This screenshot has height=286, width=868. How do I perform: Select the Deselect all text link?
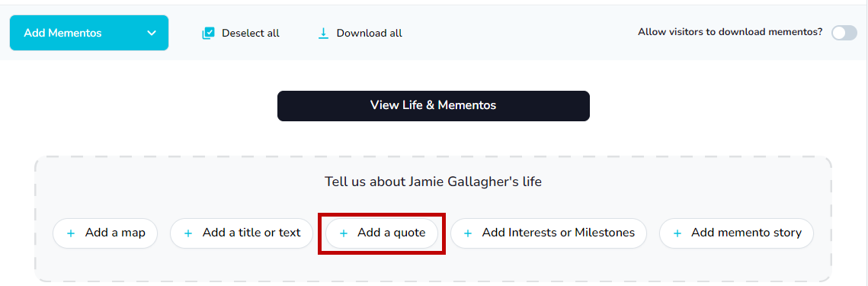(x=251, y=34)
